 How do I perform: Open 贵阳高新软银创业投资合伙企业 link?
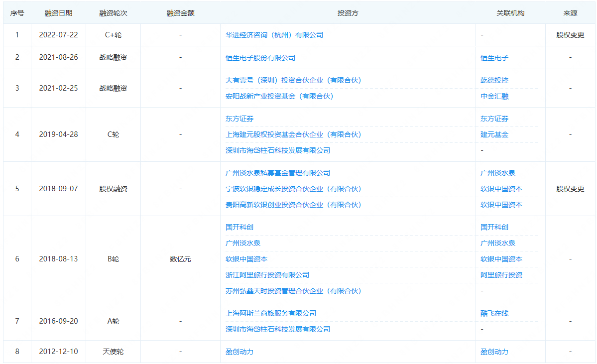(293, 205)
